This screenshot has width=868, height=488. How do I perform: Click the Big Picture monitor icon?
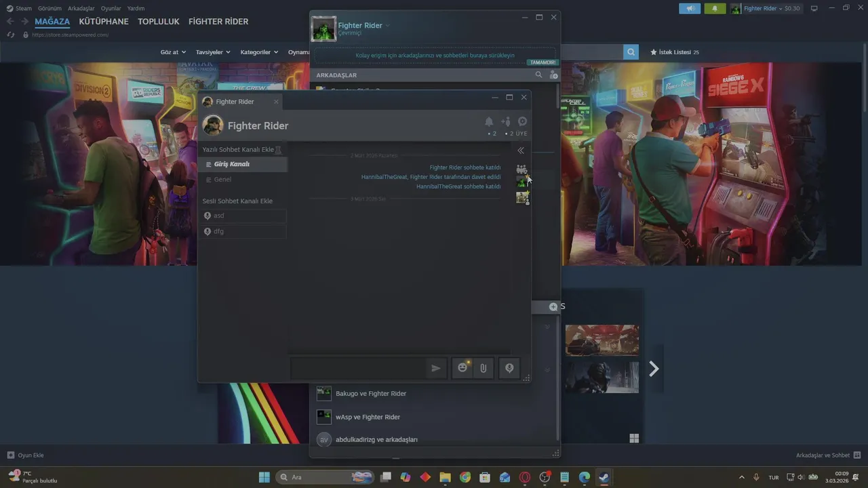(x=814, y=8)
